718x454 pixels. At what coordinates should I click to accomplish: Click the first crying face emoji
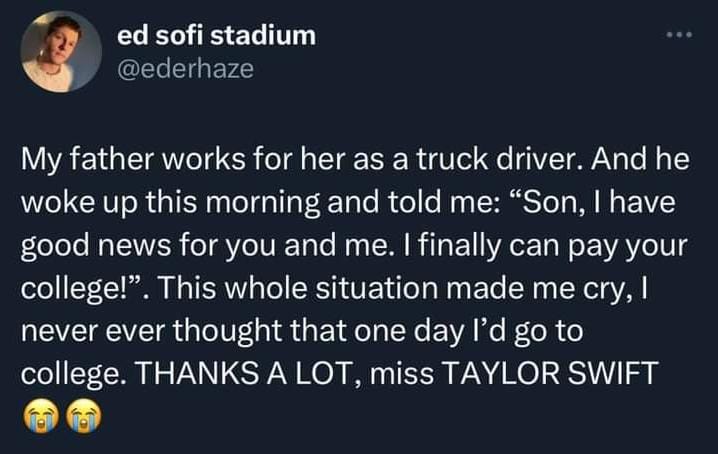tap(41, 415)
